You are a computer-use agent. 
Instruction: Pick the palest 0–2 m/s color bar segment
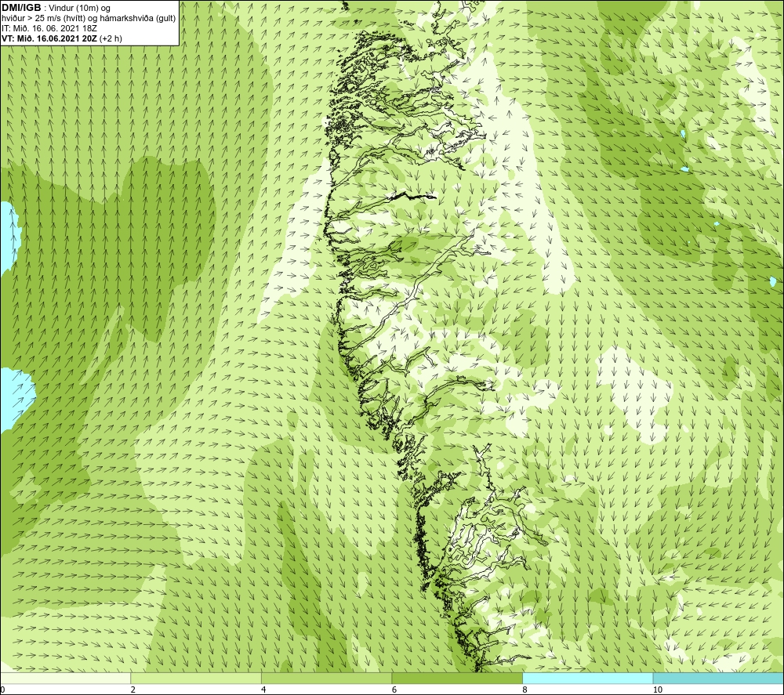(x=66, y=678)
